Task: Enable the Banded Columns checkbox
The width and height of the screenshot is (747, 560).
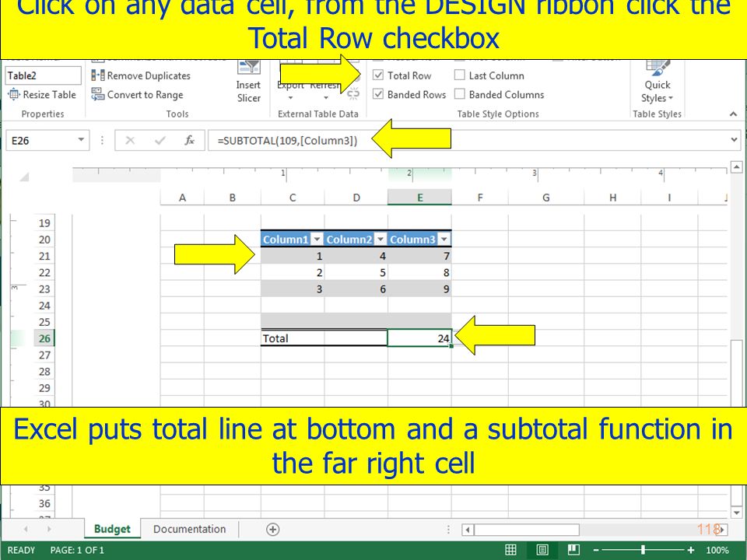Action: tap(460, 94)
